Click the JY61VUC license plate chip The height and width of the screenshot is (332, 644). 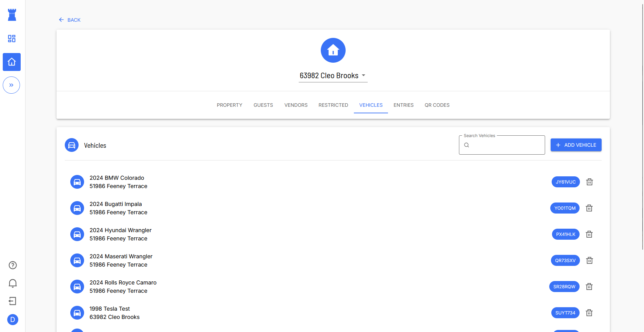point(565,182)
